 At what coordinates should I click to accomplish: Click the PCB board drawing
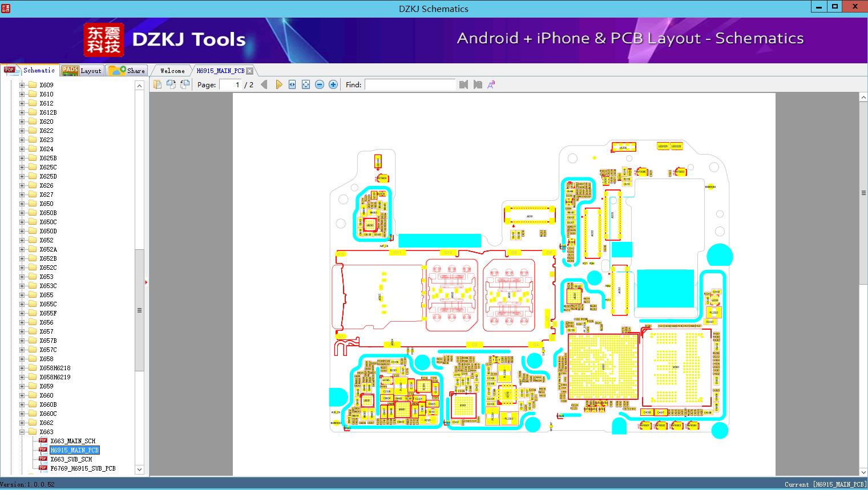coord(531,290)
